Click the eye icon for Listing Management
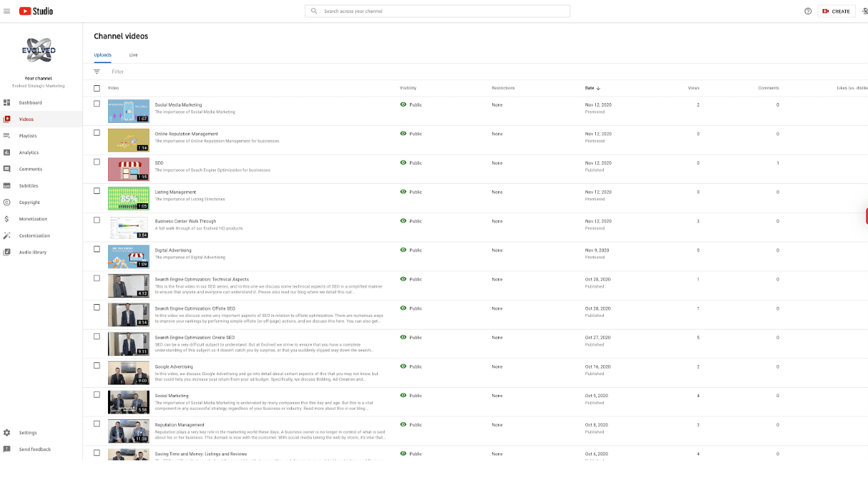The width and height of the screenshot is (868, 493). 403,192
